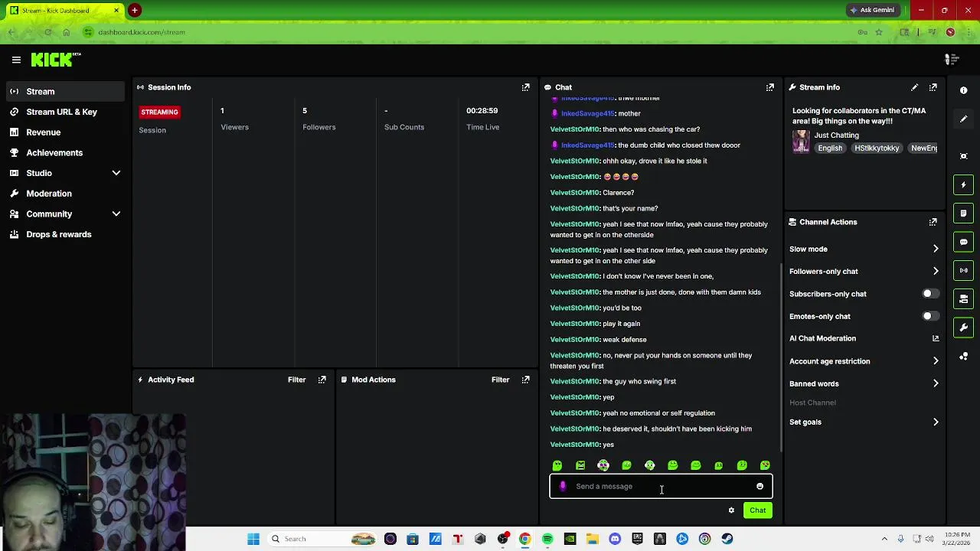Click the 00:28:59 Time Live value
The width and height of the screenshot is (980, 551).
click(482, 111)
